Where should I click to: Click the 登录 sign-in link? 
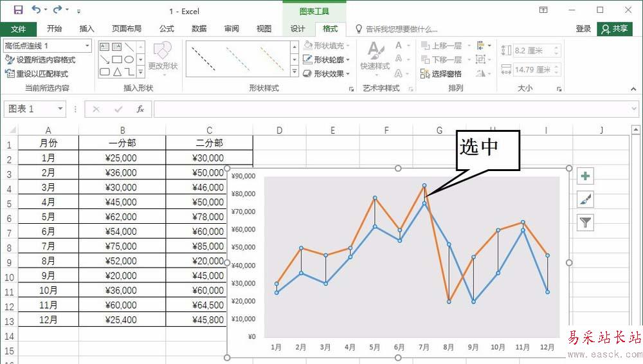coord(583,28)
